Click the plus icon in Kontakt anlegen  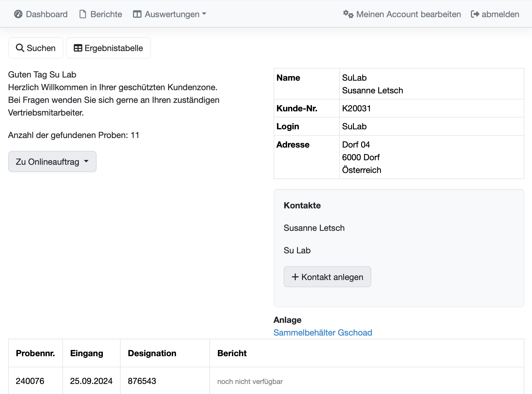295,277
